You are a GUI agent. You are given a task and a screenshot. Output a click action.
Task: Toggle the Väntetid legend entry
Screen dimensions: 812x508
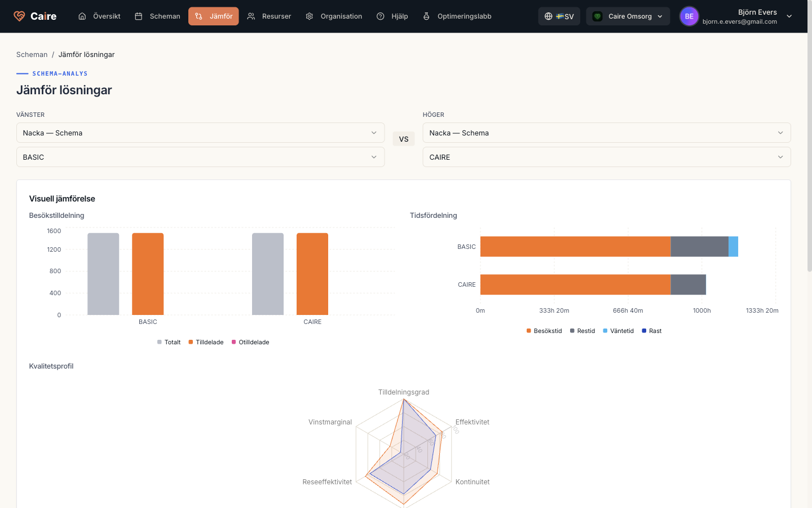pyautogui.click(x=619, y=331)
